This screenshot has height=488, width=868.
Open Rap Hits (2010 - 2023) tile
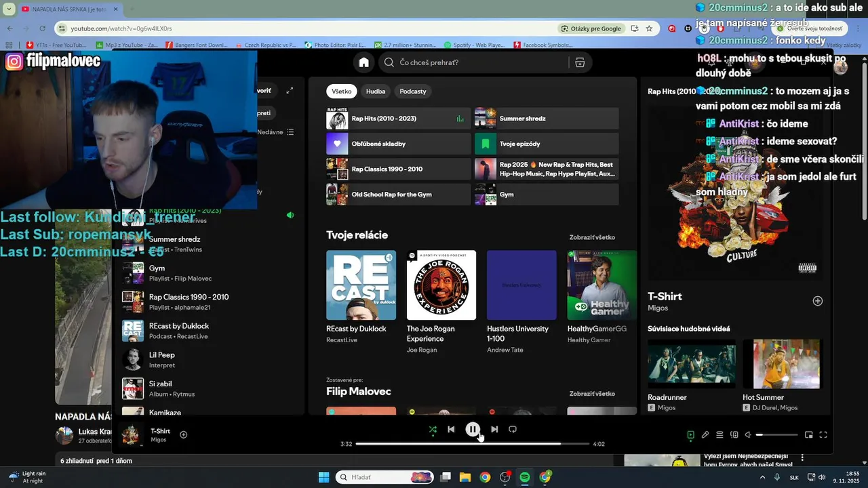click(398, 119)
